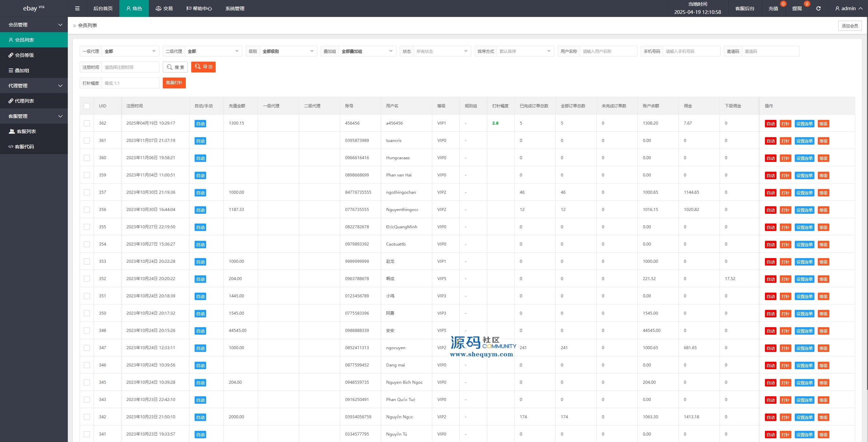Open 代理列表 sidebar item

pos(24,101)
